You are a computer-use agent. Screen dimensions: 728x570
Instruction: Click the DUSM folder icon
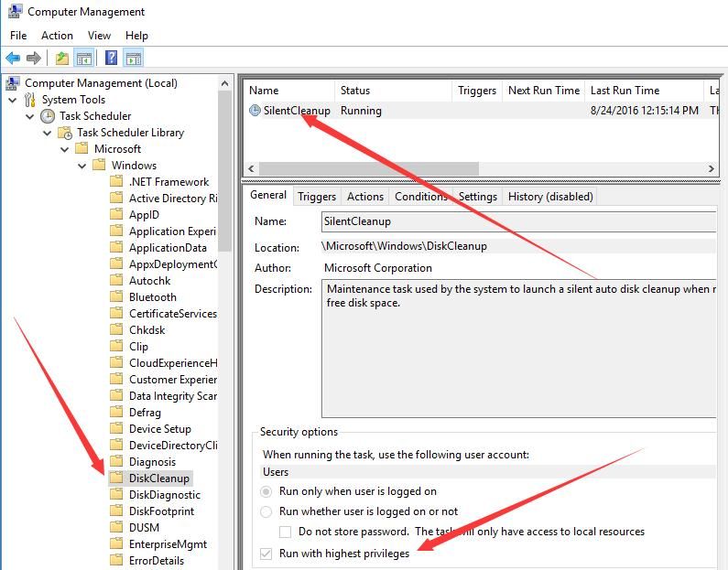pyautogui.click(x=116, y=527)
